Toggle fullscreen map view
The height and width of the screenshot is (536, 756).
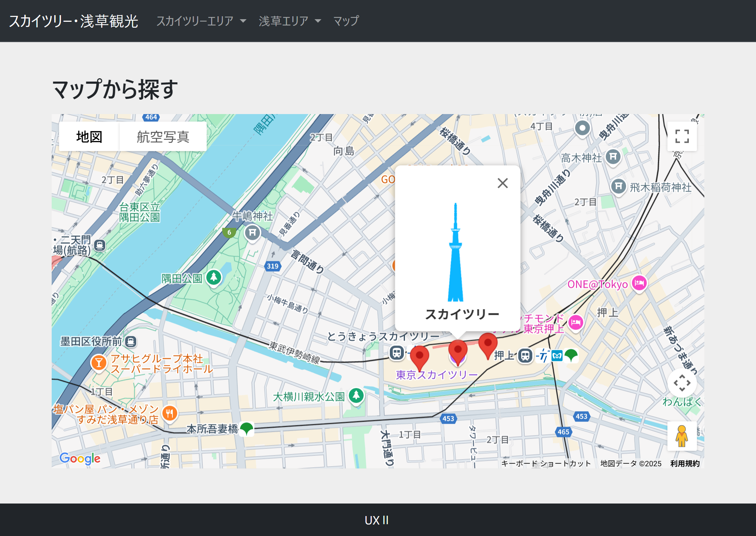[x=682, y=136]
